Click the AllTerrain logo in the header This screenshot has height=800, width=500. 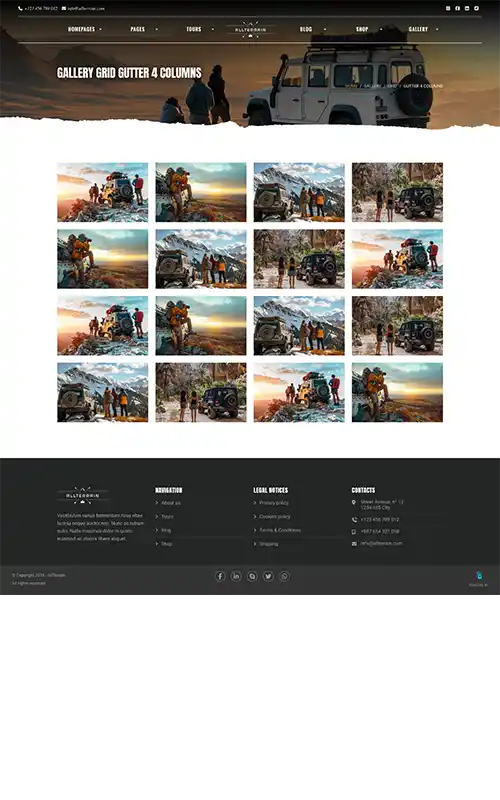(250, 29)
